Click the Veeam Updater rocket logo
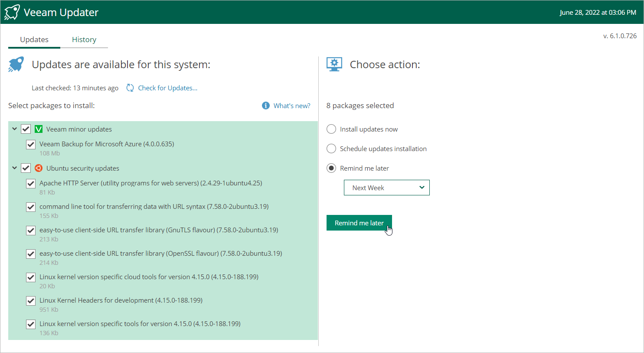This screenshot has height=353, width=644. tap(12, 12)
